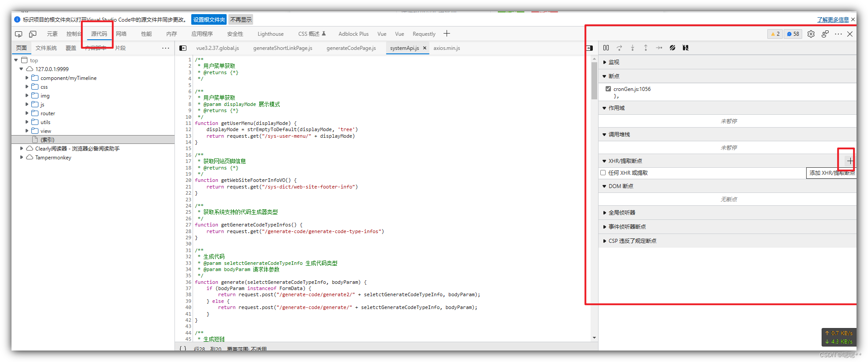This screenshot has width=868, height=362.
Task: Click the warnings count badge
Action: click(x=775, y=34)
